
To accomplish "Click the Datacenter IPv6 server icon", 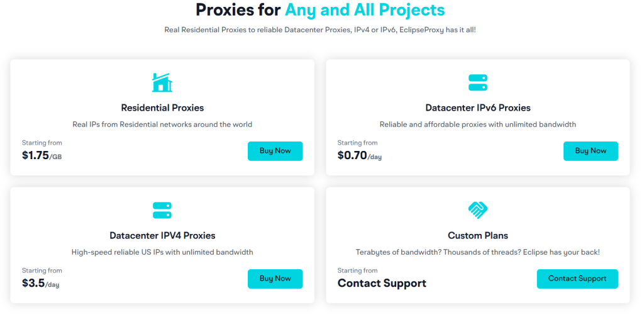I will [478, 82].
